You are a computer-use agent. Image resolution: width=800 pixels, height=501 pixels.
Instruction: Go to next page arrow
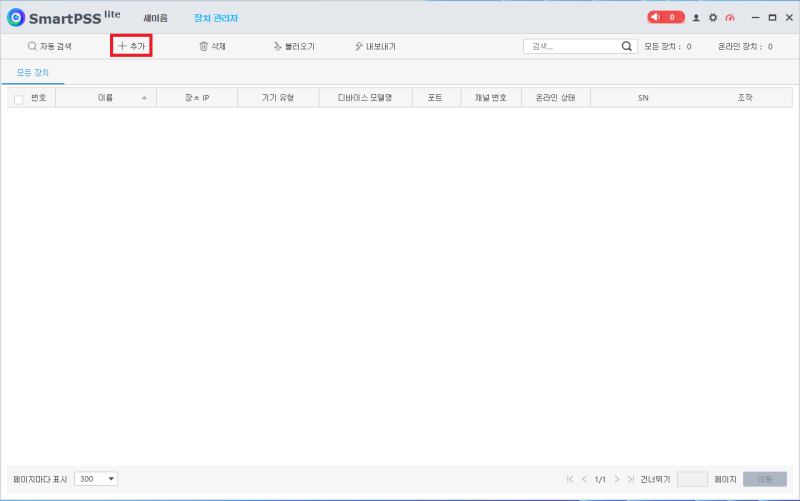617,479
